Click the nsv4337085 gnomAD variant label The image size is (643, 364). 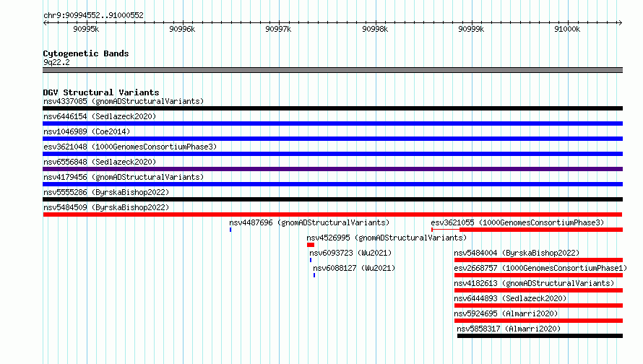124,101
